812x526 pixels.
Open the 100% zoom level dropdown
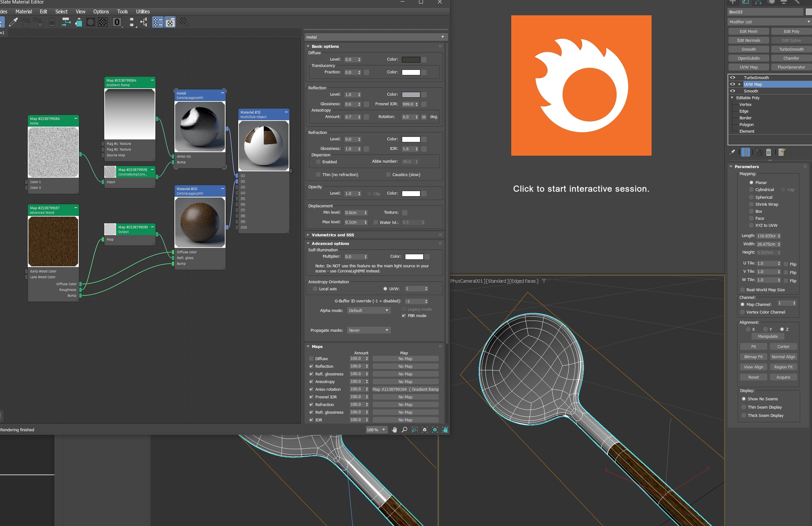tap(376, 430)
